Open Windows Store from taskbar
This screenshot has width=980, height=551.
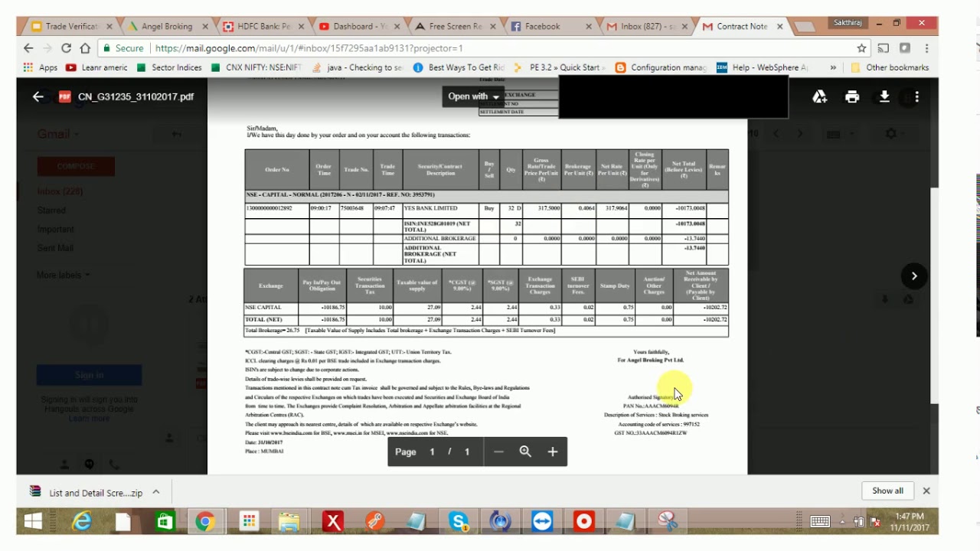tap(165, 521)
